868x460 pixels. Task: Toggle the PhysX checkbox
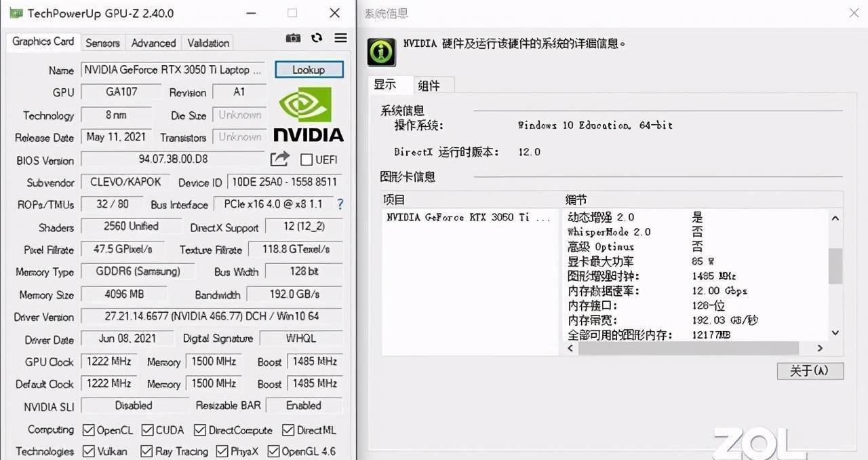[222, 451]
